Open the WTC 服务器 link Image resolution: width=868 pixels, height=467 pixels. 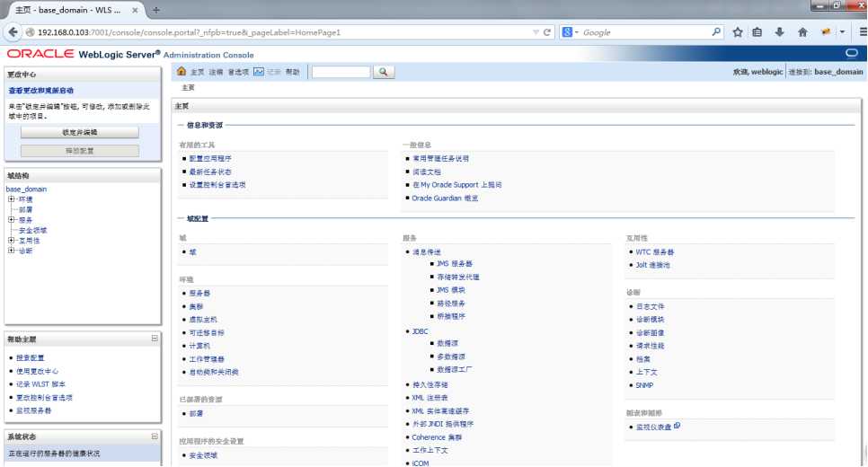pos(655,251)
